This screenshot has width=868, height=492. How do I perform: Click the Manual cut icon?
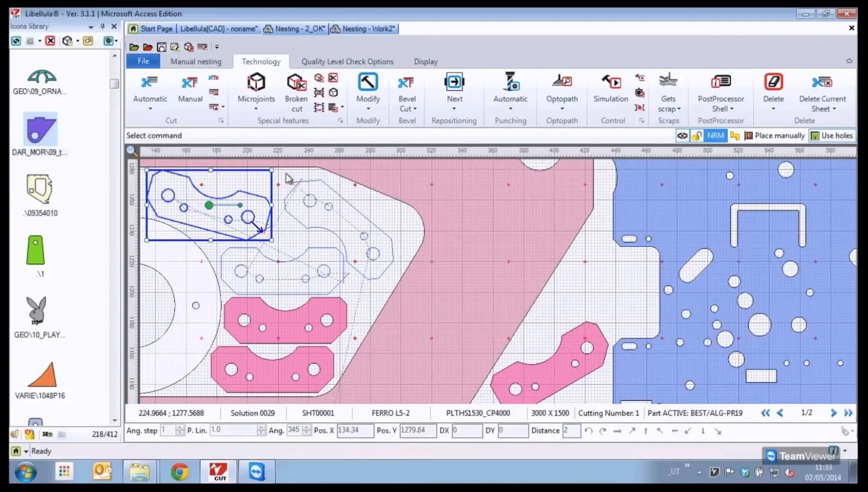click(x=190, y=83)
